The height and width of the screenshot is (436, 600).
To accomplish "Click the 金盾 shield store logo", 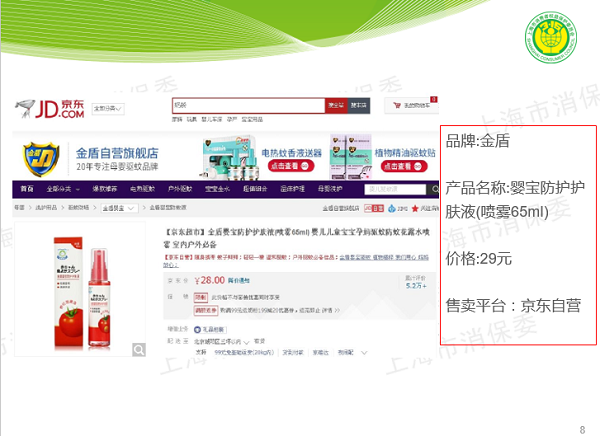I will coord(38,159).
